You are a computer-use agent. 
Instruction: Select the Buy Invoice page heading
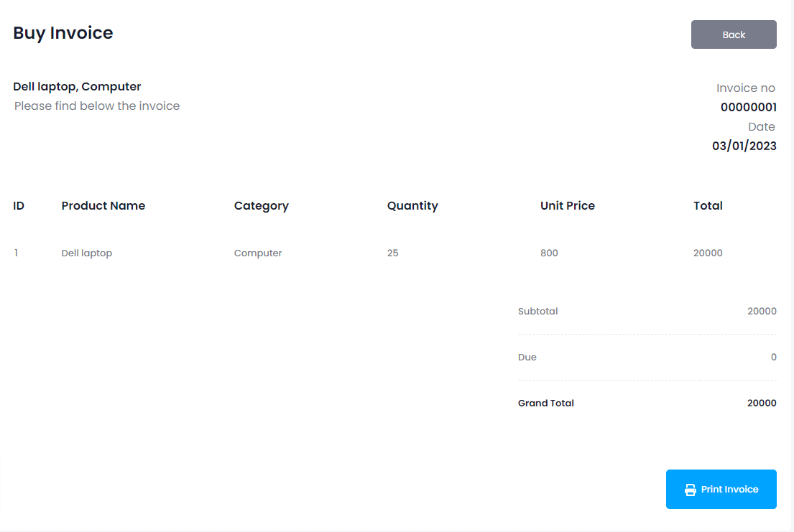pos(63,33)
